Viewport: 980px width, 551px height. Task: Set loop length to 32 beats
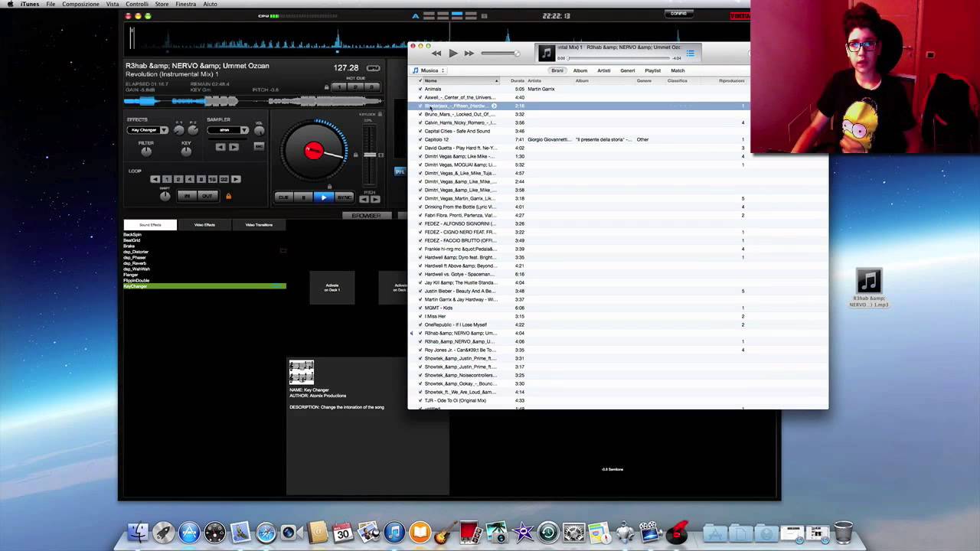click(224, 179)
